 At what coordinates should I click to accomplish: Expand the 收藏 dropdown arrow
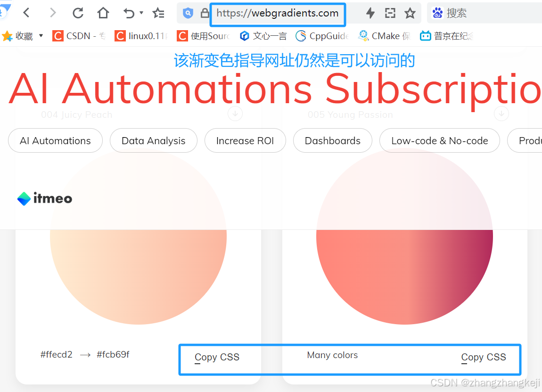[x=41, y=36]
